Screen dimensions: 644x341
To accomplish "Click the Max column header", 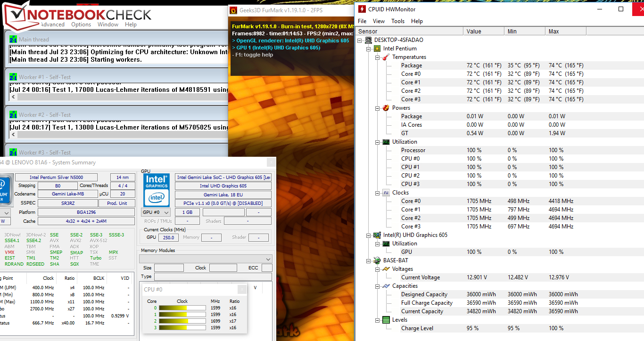I will (566, 31).
